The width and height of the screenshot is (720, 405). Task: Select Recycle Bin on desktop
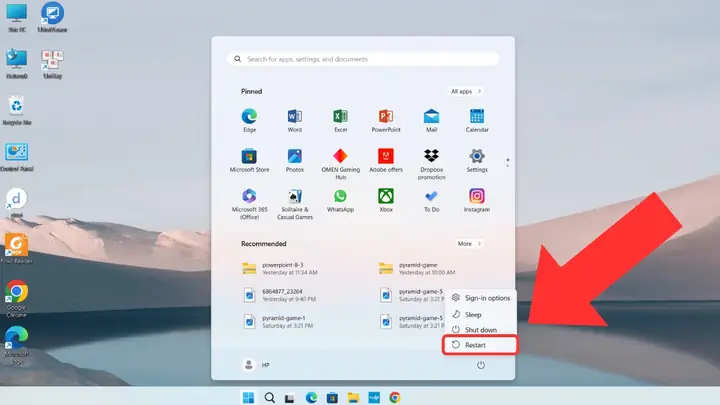(x=17, y=110)
